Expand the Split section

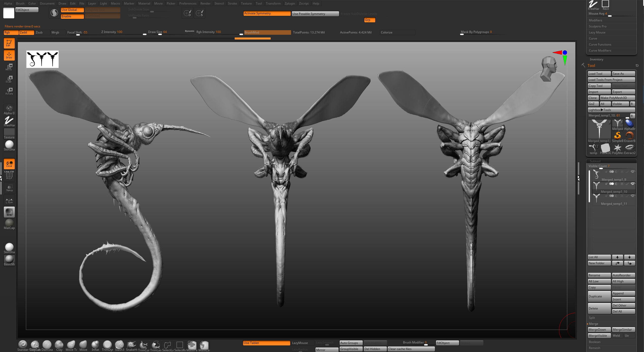(592, 318)
